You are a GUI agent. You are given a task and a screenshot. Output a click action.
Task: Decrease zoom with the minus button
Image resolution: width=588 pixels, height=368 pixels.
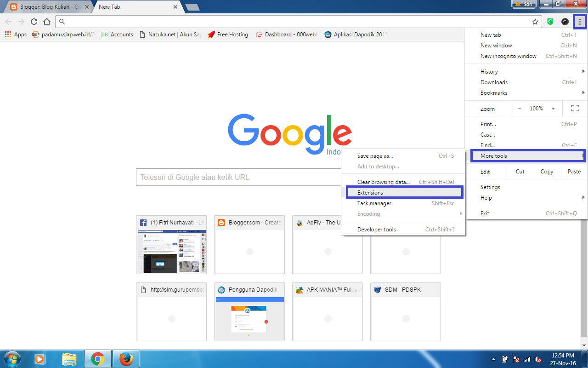pos(520,109)
